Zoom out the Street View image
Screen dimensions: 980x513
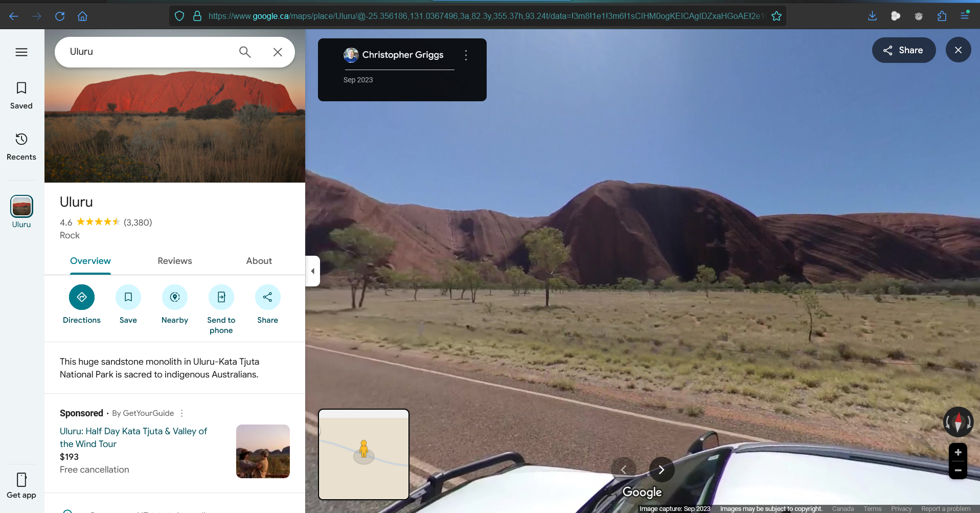[958, 470]
